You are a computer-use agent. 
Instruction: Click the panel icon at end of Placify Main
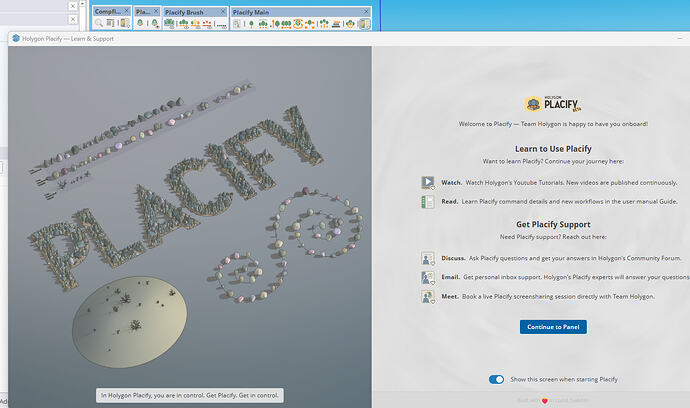(x=364, y=24)
